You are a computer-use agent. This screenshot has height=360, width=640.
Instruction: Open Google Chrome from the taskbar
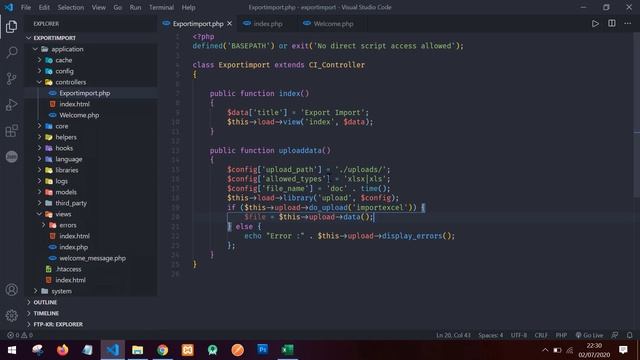[162, 350]
